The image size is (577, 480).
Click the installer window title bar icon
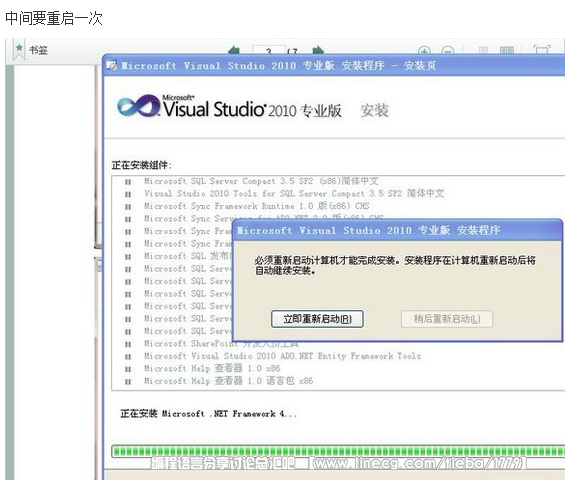111,66
